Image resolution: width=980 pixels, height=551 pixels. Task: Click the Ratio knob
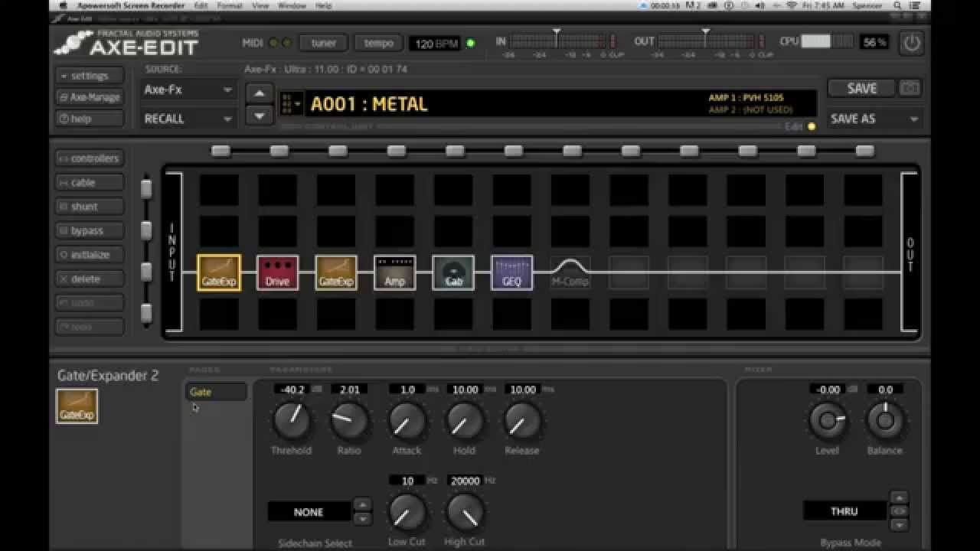click(349, 420)
